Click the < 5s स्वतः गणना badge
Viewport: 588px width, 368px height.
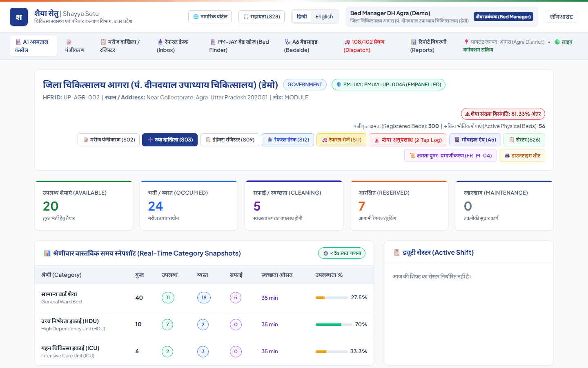click(342, 253)
